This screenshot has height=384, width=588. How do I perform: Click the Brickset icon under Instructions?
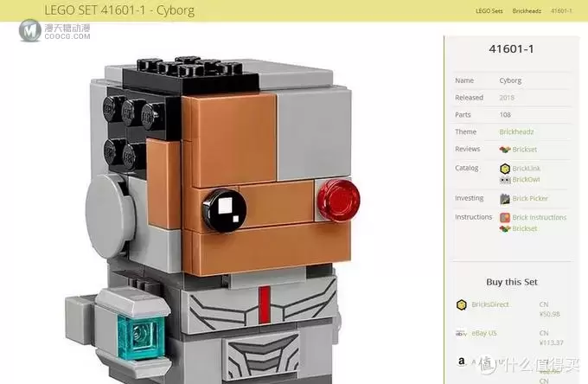(505, 228)
